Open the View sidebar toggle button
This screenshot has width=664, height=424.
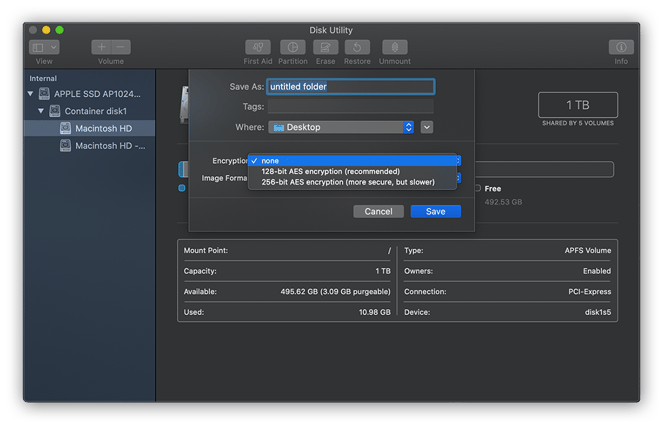(x=38, y=47)
